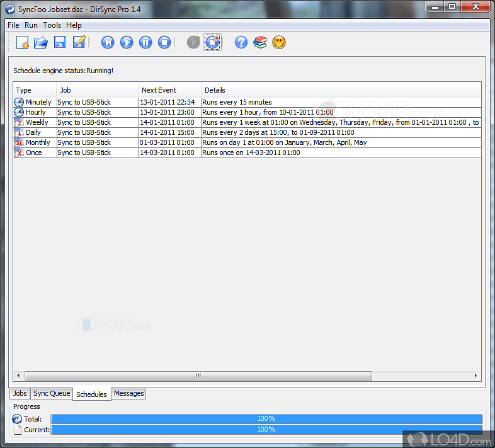Click 'Runs every 1 hour' details cell

[341, 112]
